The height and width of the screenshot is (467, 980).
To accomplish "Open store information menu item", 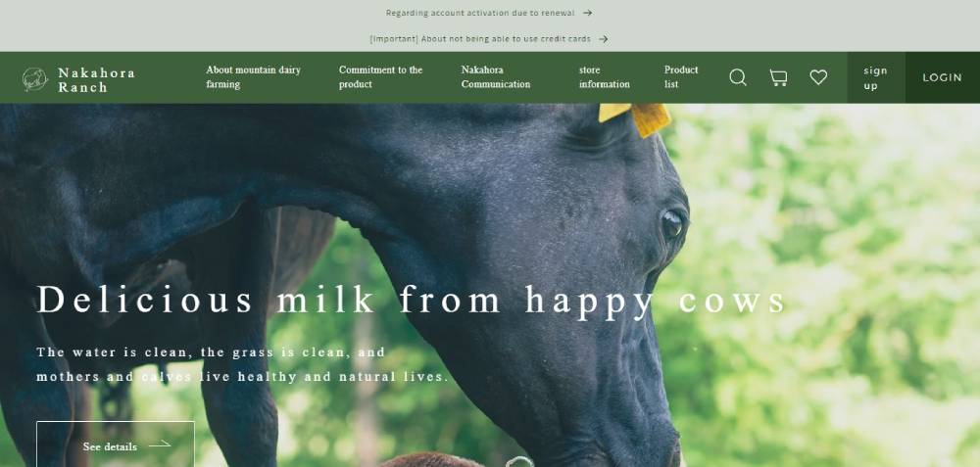I will click(x=605, y=76).
